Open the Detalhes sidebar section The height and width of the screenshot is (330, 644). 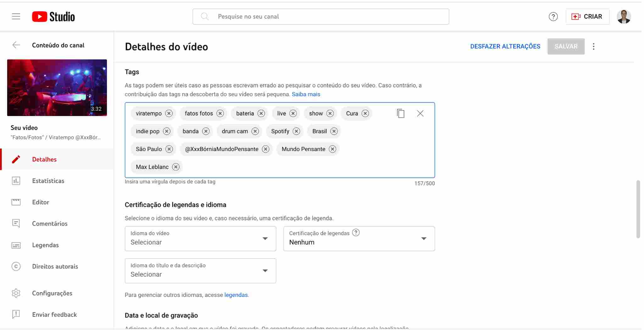point(57,159)
